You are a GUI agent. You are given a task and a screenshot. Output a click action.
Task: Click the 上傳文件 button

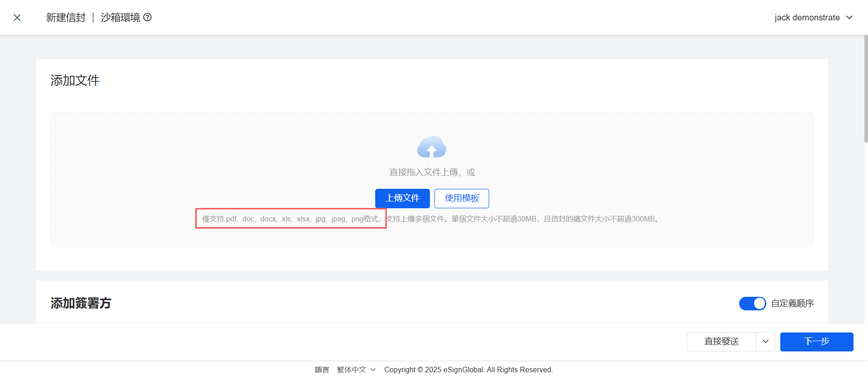(402, 198)
